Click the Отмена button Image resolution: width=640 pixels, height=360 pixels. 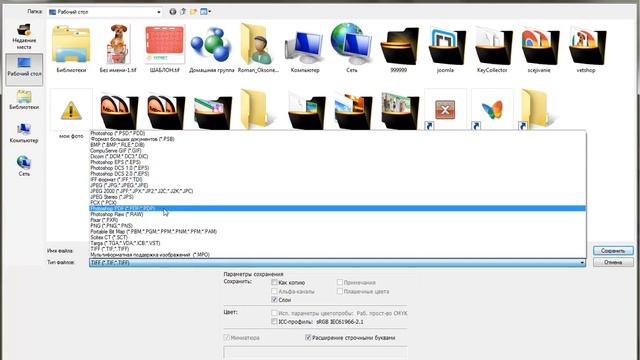pyautogui.click(x=613, y=262)
